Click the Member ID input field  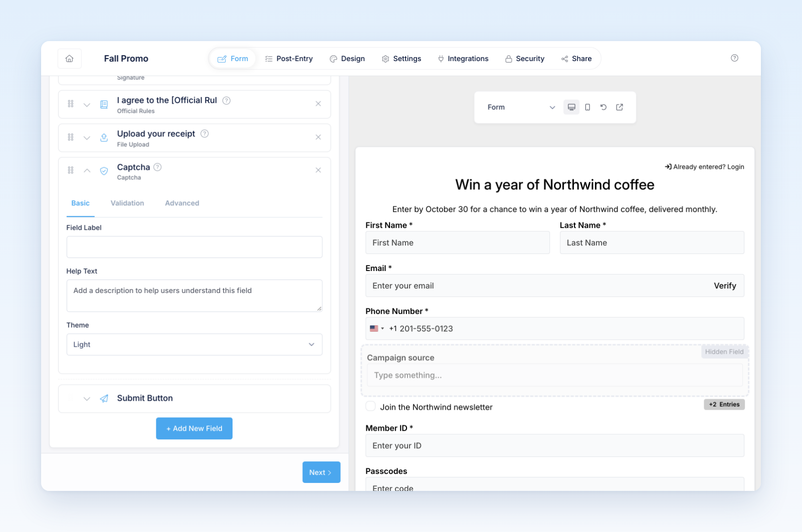point(555,445)
